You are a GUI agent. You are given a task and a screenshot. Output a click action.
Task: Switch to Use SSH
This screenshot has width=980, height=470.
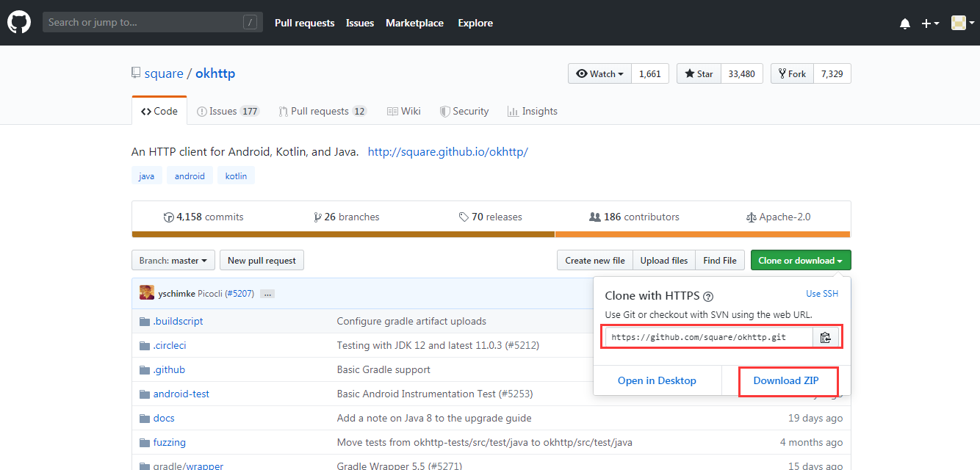(x=822, y=294)
